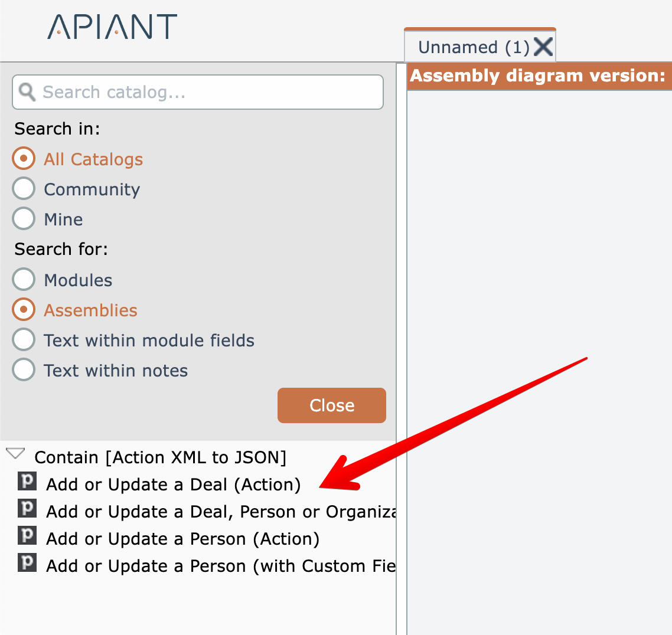Image resolution: width=672 pixels, height=635 pixels.
Task: Click the icon beside Add or Update a Deal, Person or Organization
Action: click(x=27, y=509)
